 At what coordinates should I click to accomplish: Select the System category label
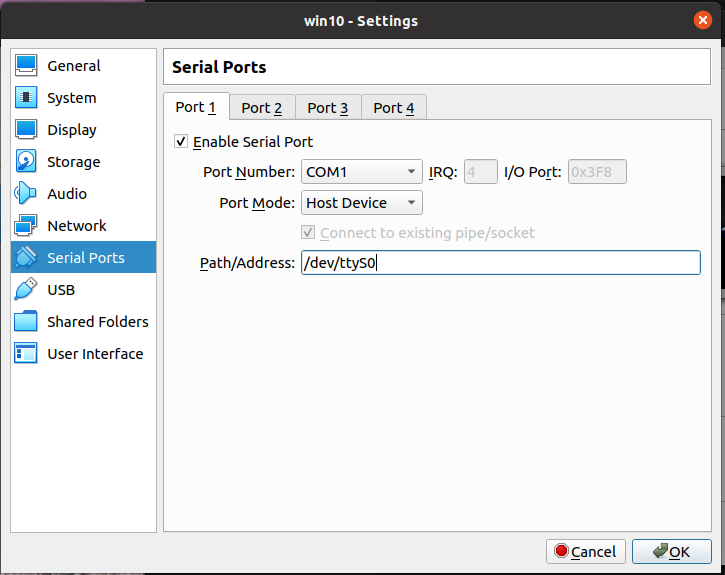72,98
